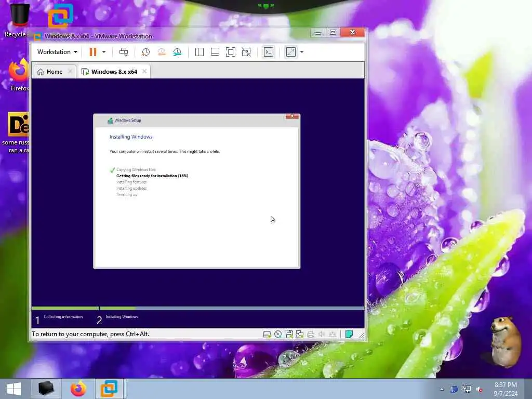This screenshot has height=399, width=532.
Task: Show hidden system tray icons
Action: [442, 389]
